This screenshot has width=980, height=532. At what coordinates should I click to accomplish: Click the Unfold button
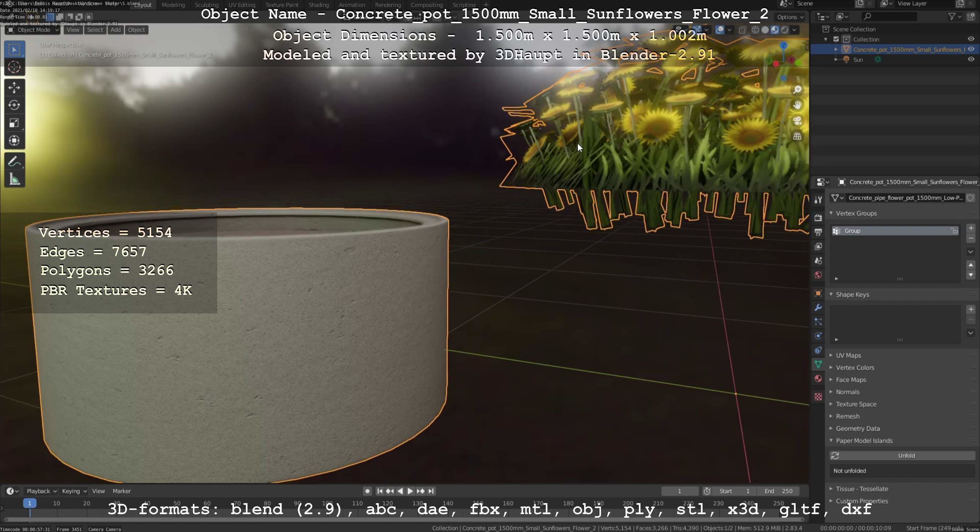pos(902,456)
